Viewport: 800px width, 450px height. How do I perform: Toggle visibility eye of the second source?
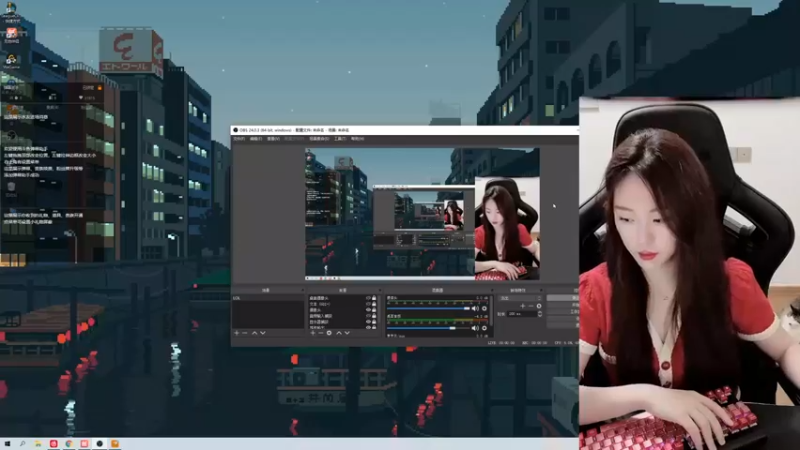coord(368,304)
